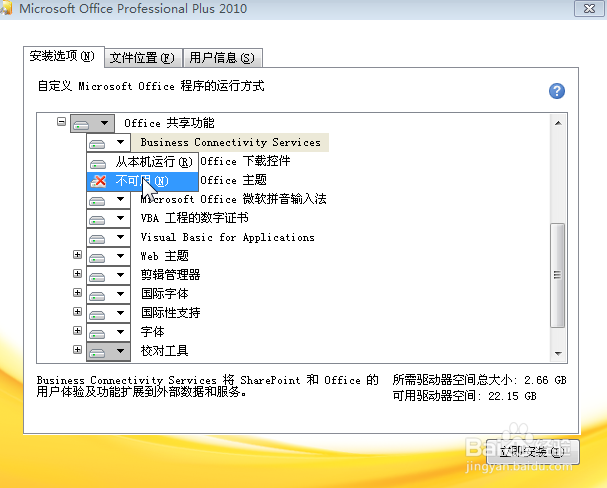The image size is (607, 488).
Task: Open install dropdown for 微软拼音输入法
Action: pos(108,199)
